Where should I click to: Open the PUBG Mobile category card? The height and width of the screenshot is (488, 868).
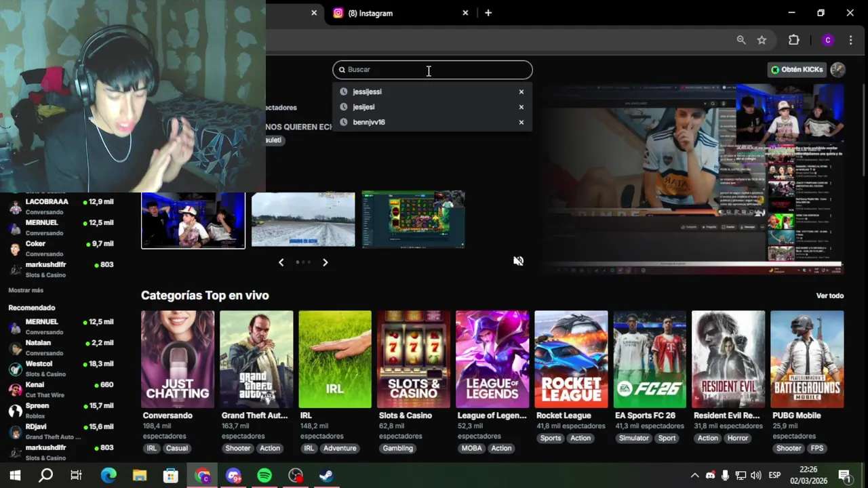tap(807, 359)
